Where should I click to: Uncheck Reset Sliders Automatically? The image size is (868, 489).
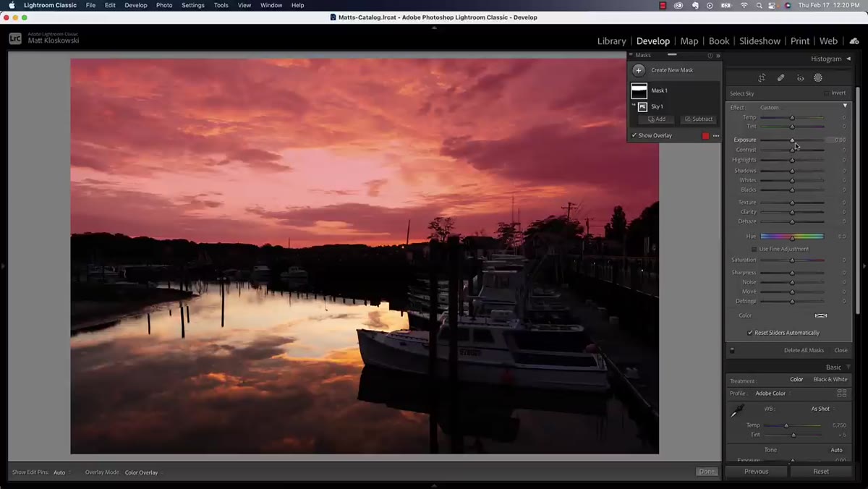(x=750, y=333)
